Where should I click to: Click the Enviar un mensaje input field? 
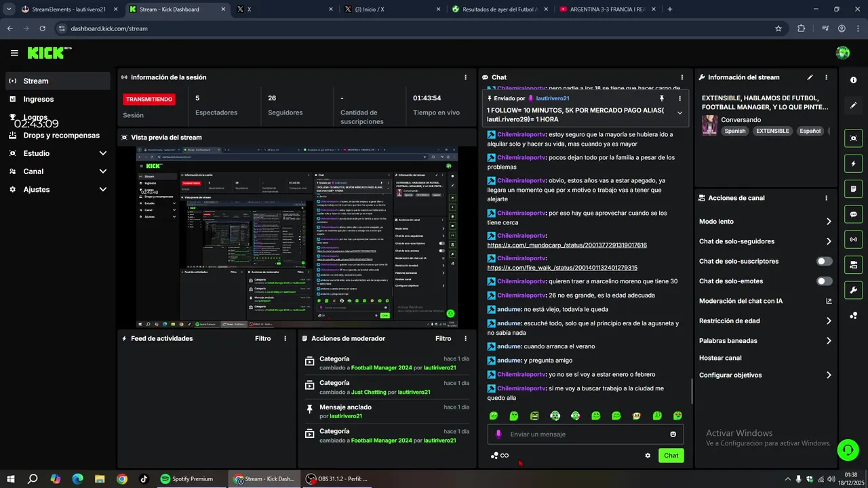[585, 434]
